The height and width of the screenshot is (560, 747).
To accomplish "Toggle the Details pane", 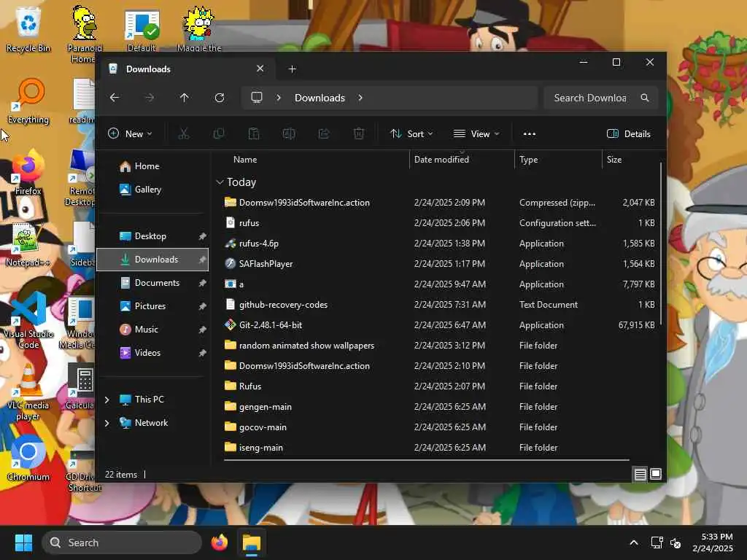I will click(629, 134).
